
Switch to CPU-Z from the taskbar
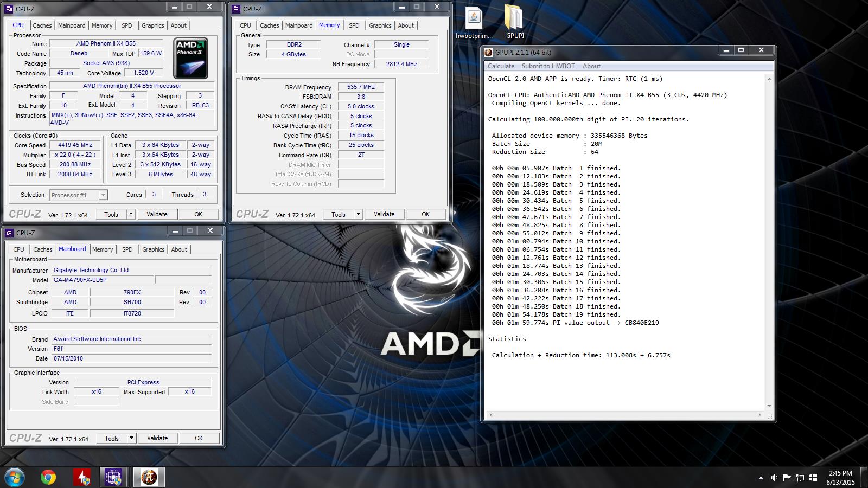click(x=113, y=477)
